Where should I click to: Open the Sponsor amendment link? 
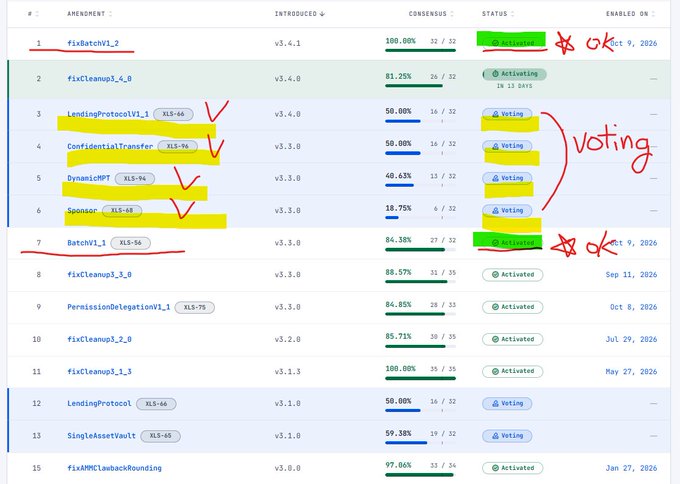click(82, 210)
